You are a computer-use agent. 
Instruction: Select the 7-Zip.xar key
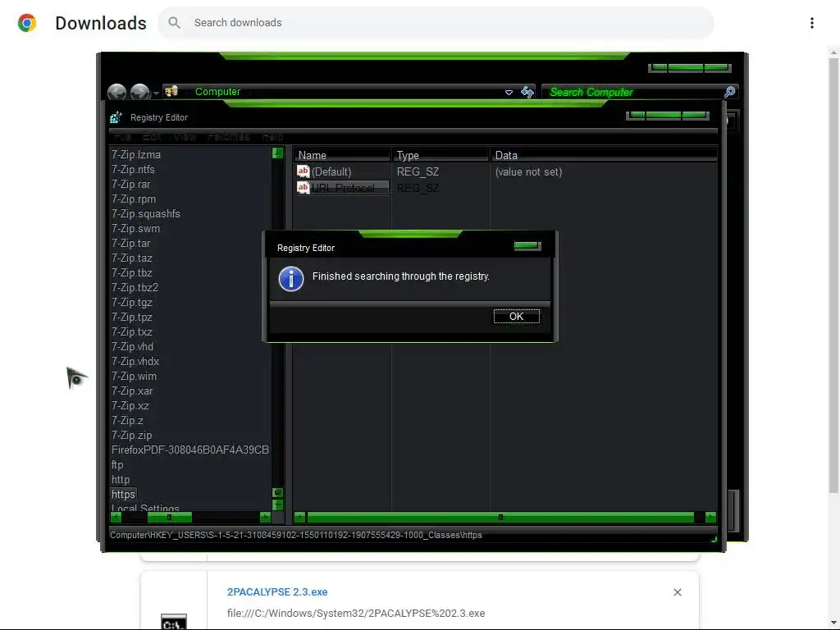click(132, 391)
